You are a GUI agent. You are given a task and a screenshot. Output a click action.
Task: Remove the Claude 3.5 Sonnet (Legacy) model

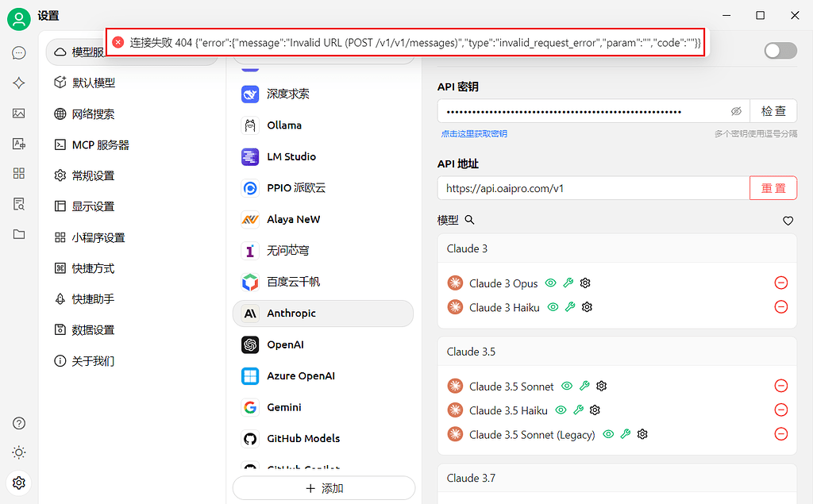(781, 434)
